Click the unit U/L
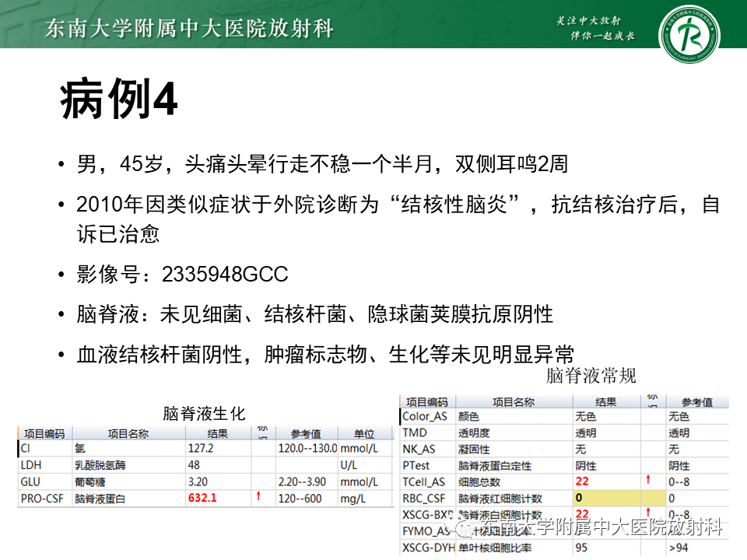The height and width of the screenshot is (560, 747). click(349, 465)
